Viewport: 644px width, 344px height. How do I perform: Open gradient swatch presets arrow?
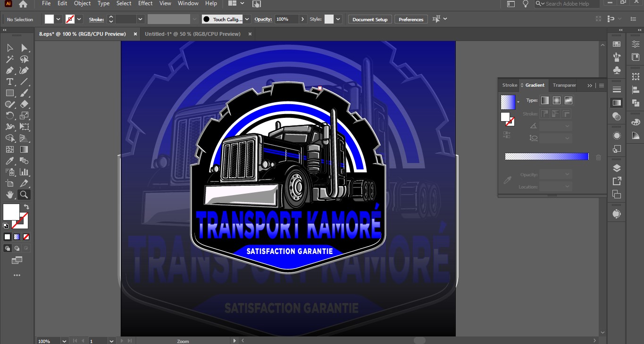518,102
